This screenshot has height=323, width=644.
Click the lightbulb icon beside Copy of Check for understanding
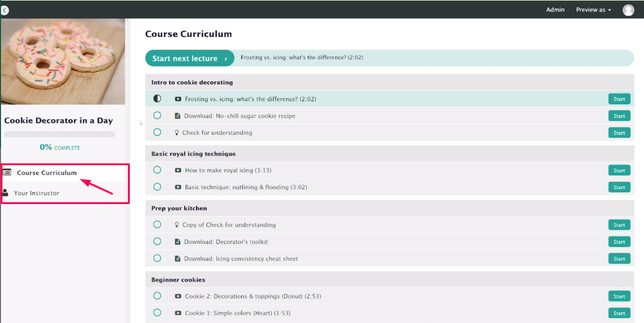(176, 224)
